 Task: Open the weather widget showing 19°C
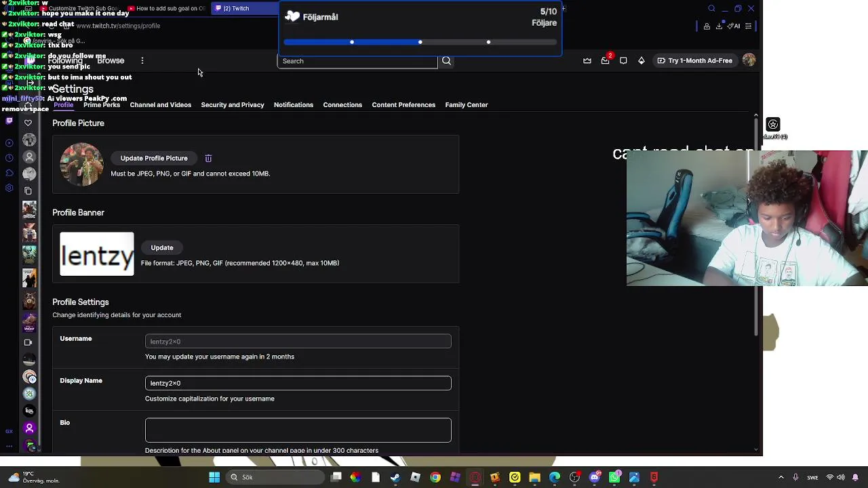pos(34,477)
